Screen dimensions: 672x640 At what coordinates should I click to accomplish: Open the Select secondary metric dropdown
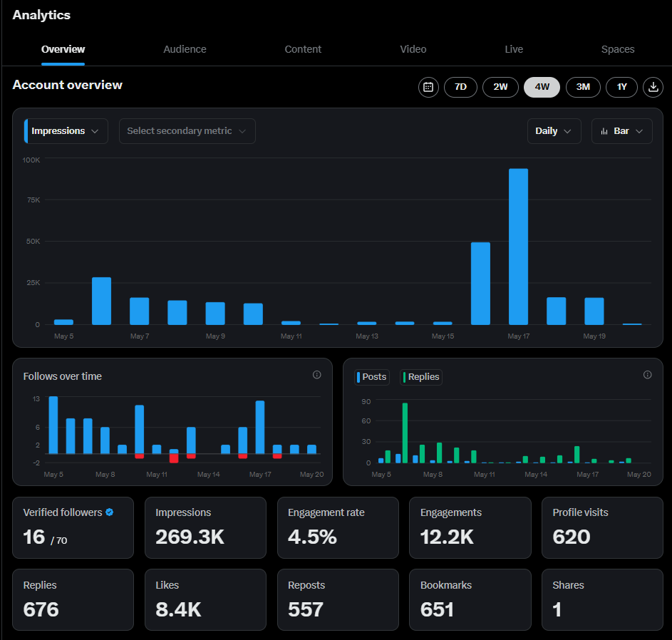(x=187, y=130)
